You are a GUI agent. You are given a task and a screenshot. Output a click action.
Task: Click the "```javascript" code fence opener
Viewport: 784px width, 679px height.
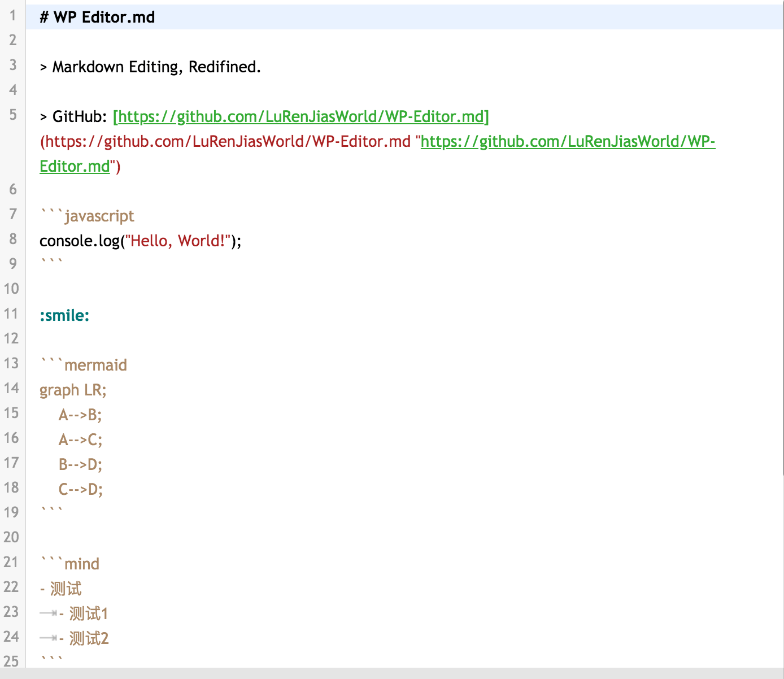87,216
